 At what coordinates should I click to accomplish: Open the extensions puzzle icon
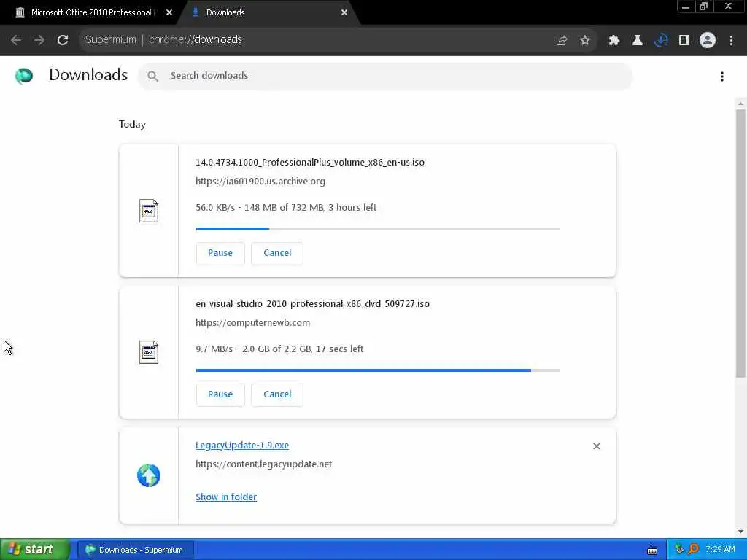[x=614, y=41]
